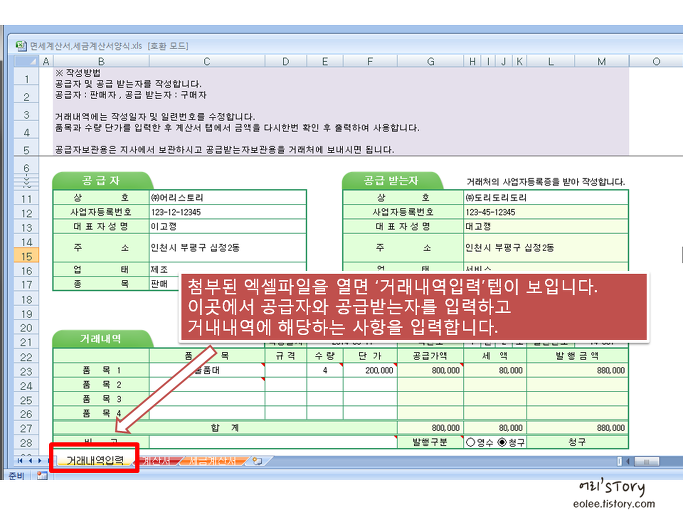Viewport: 683px width, 512px height.
Task: Click the 거래내역 green section header
Action: pos(101,339)
